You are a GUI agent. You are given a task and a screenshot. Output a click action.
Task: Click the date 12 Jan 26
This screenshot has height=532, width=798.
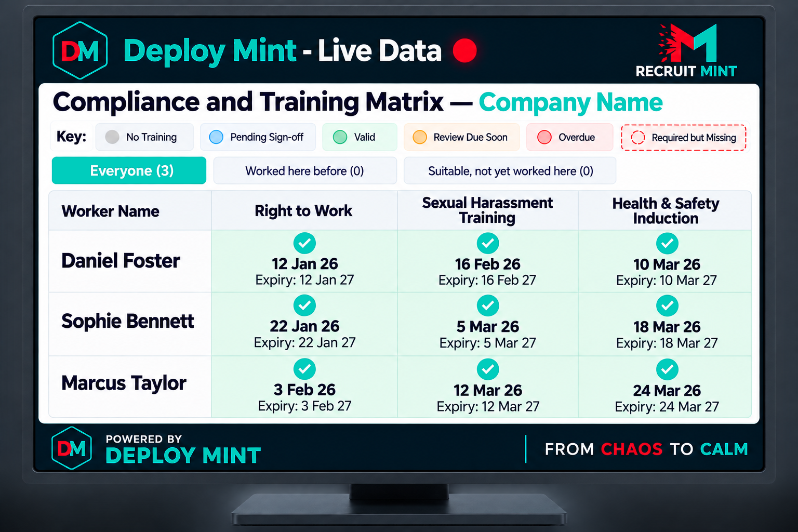(x=305, y=264)
